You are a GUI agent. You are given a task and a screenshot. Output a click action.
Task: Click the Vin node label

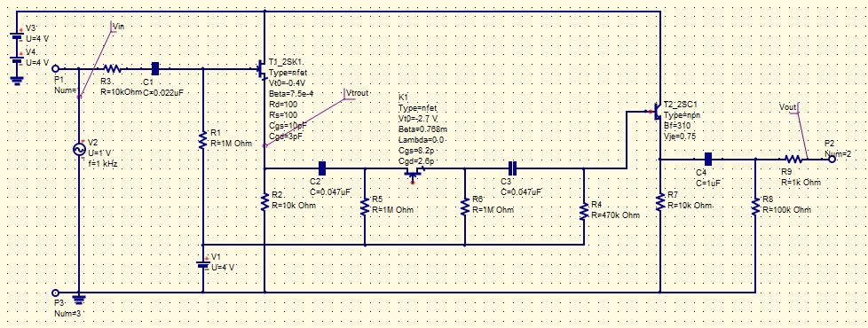click(118, 27)
